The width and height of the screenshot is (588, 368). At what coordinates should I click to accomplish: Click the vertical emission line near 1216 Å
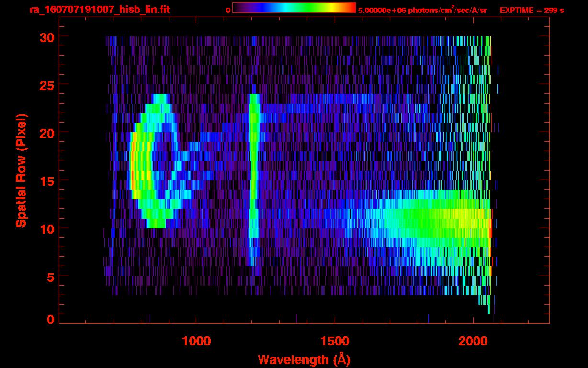tap(254, 180)
